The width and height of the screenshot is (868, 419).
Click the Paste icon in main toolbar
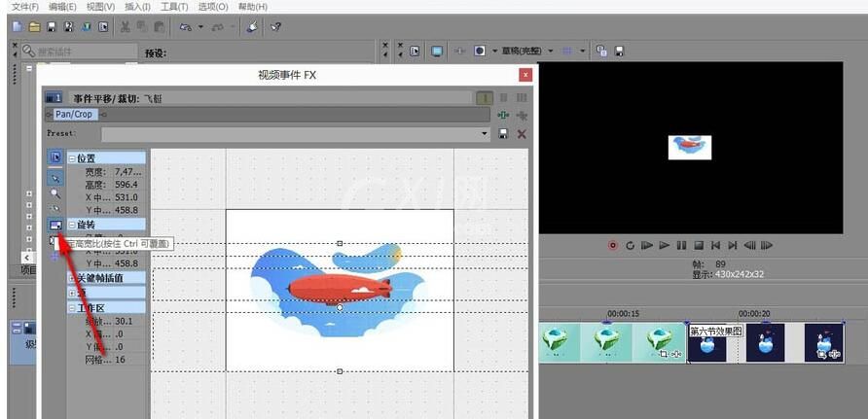click(159, 26)
